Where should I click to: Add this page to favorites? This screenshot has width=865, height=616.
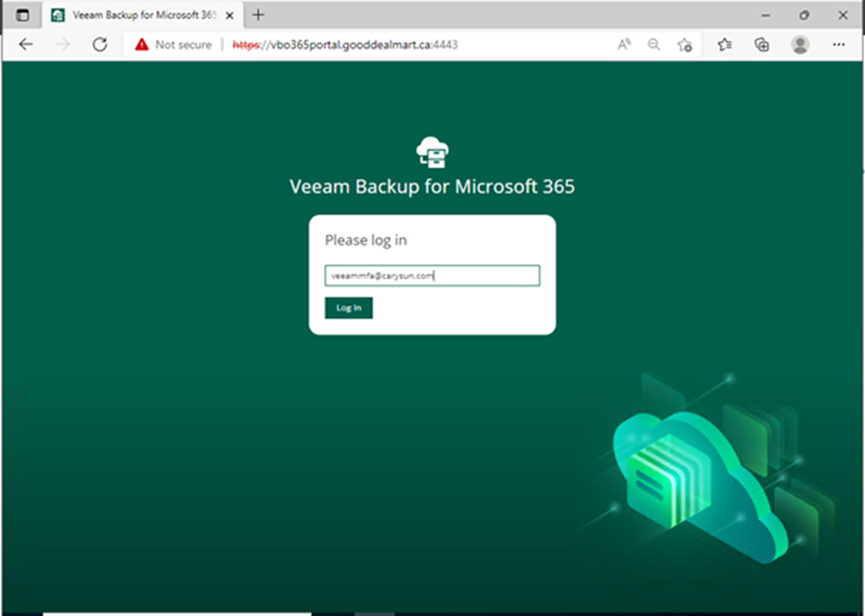click(x=685, y=45)
